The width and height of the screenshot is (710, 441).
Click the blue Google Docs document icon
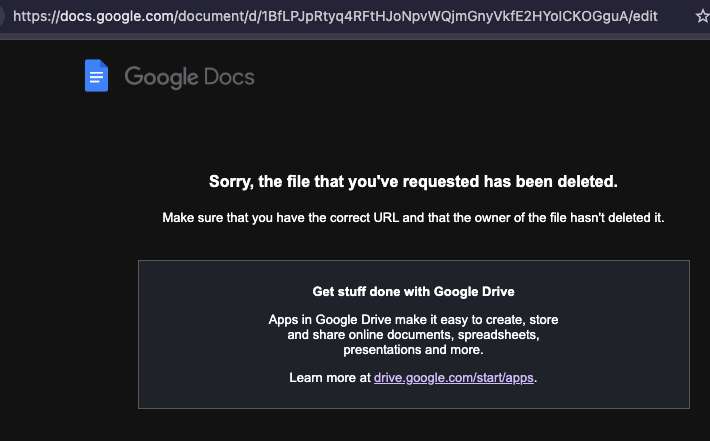pos(96,76)
